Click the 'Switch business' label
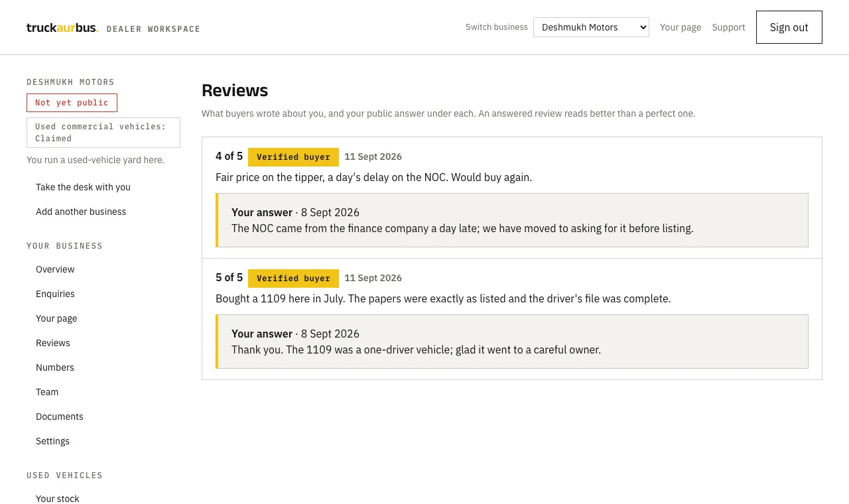 497,27
